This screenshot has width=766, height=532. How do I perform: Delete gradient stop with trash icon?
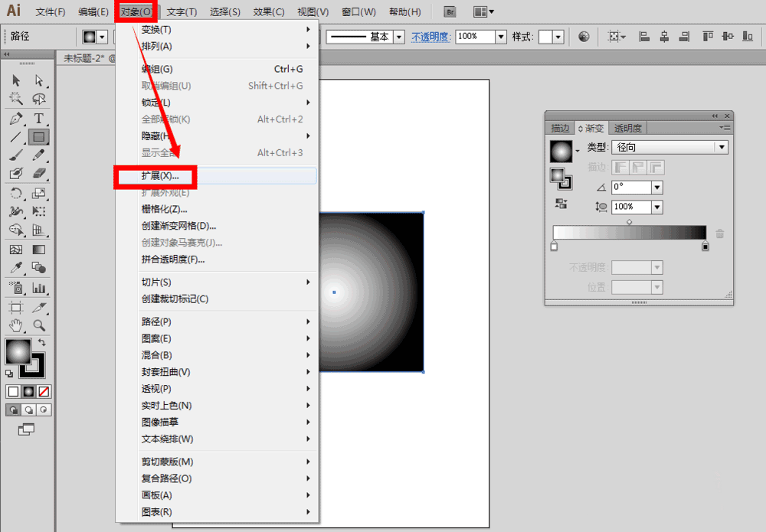pos(719,233)
